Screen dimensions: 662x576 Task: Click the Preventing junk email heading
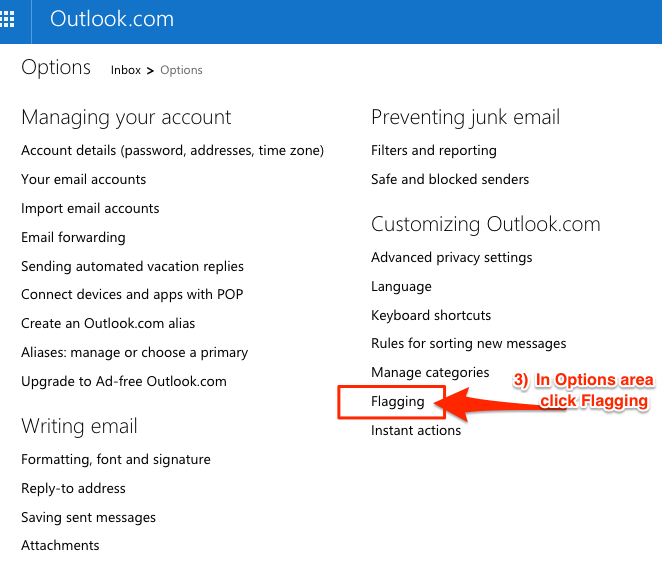coord(466,117)
